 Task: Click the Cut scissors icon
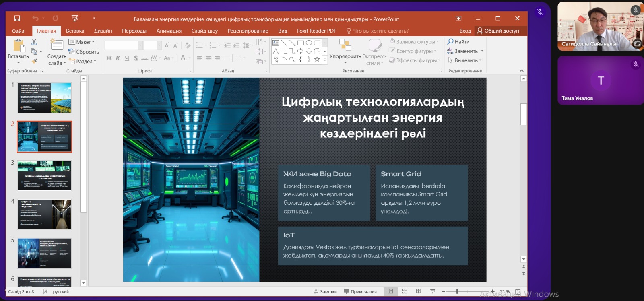pyautogui.click(x=34, y=42)
